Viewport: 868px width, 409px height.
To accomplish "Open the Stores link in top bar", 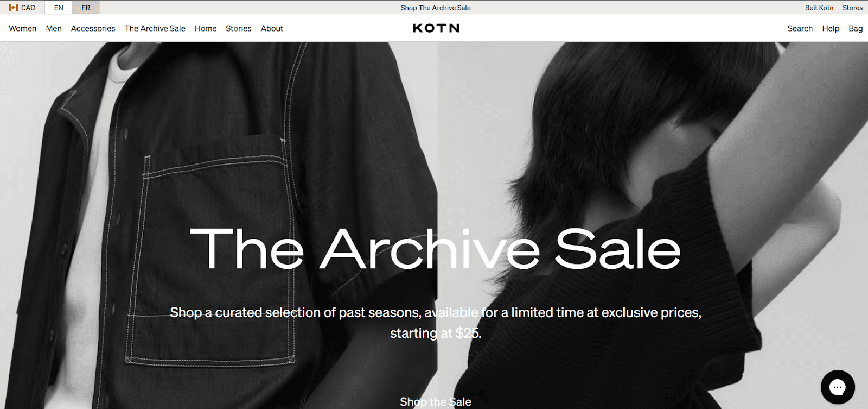I will click(852, 8).
